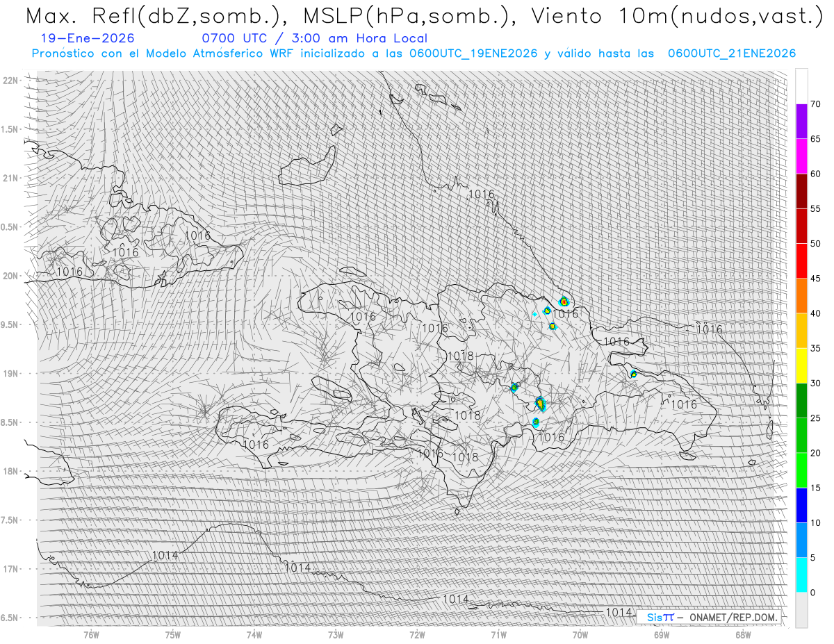Click the magenta 60-65 dBZ colorbar segment
Viewport: 834px width, 644px height.
pos(801,156)
